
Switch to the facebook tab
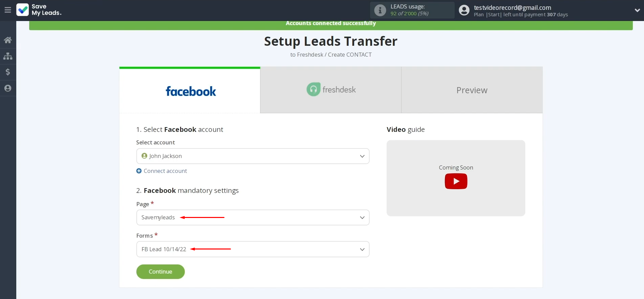tap(190, 91)
